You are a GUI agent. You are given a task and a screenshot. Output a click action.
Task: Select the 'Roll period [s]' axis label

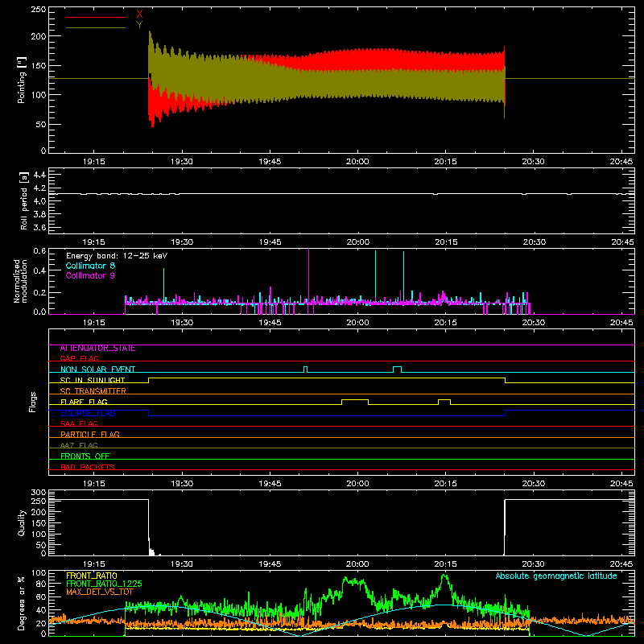pyautogui.click(x=24, y=200)
